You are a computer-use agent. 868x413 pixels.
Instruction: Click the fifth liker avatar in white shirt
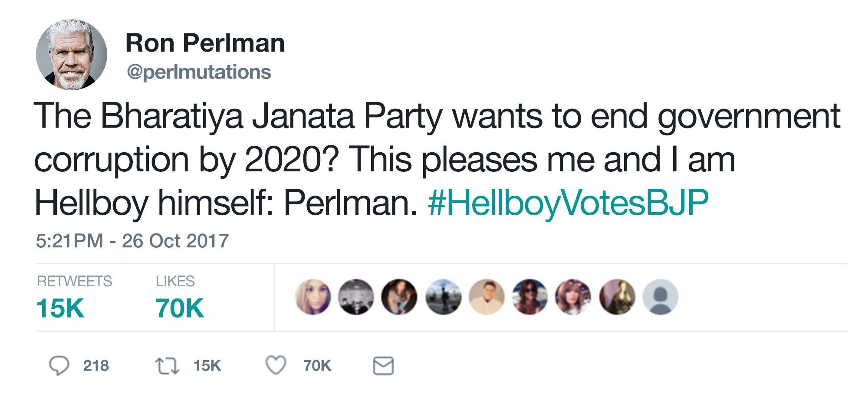tap(487, 297)
